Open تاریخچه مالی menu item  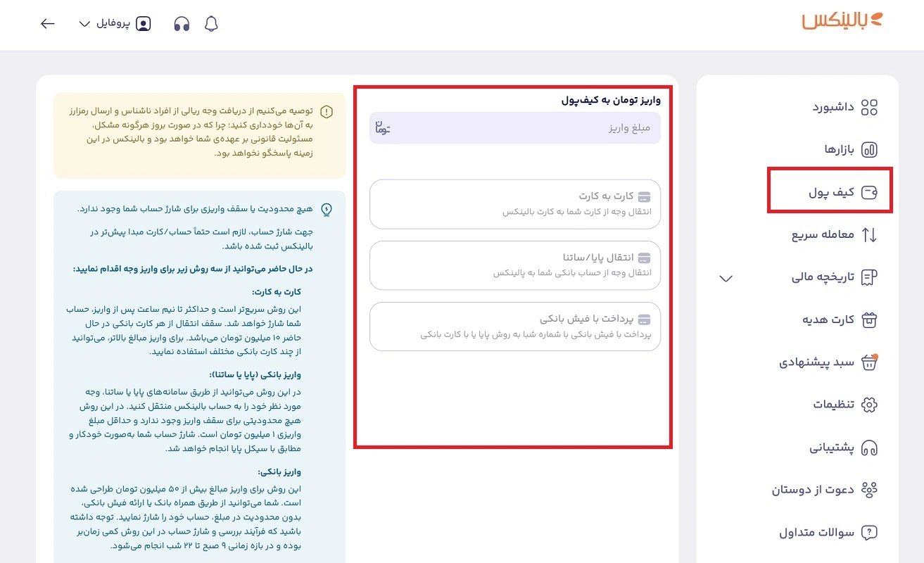tap(822, 277)
